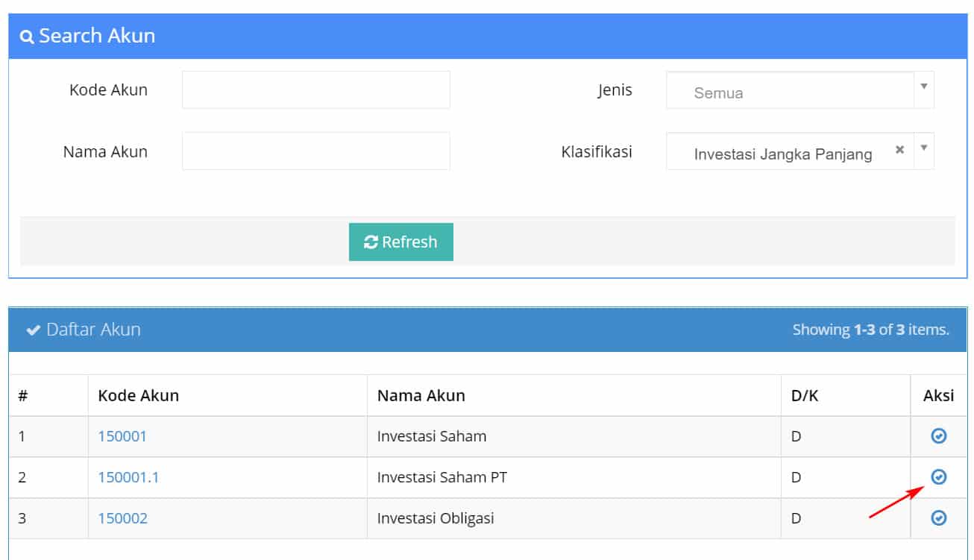The image size is (974, 560).
Task: Click the D/K column header
Action: [805, 396]
